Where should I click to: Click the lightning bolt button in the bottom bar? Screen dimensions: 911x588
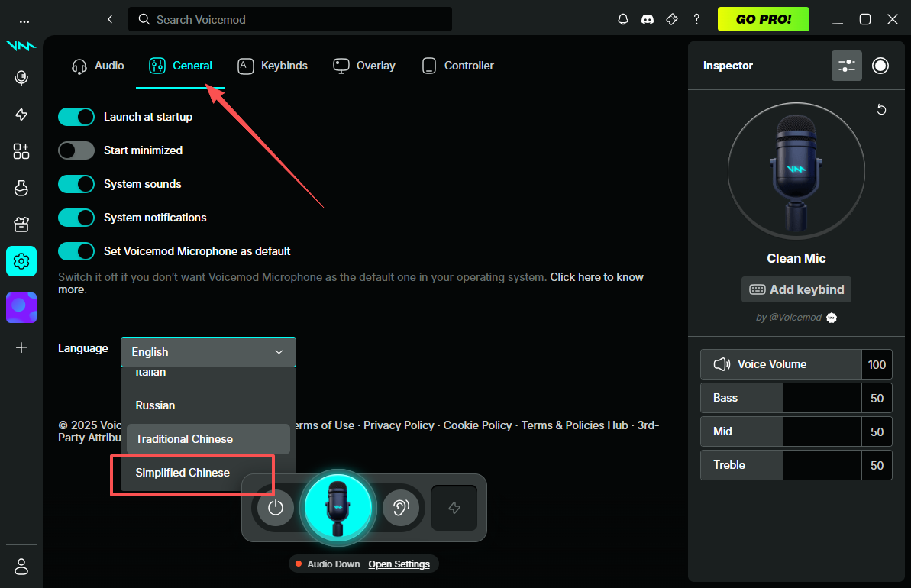[x=454, y=508]
